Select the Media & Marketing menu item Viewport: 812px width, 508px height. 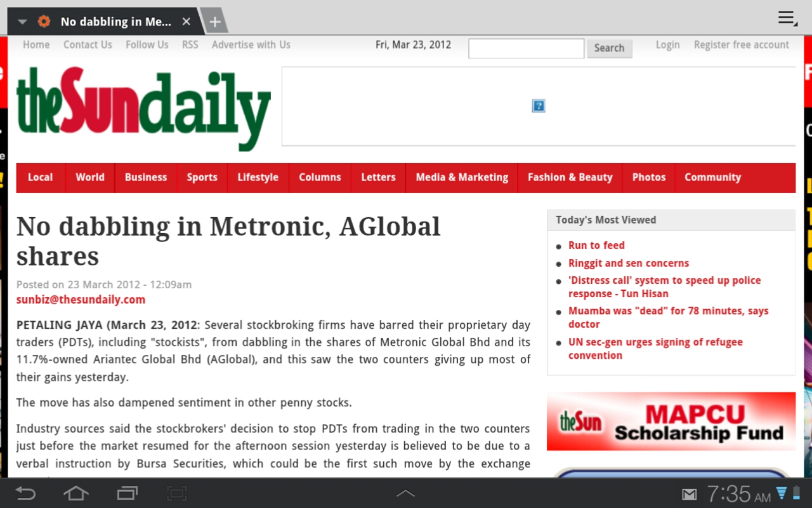[462, 178]
